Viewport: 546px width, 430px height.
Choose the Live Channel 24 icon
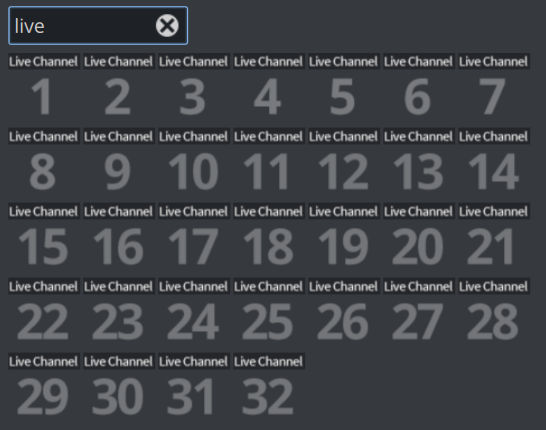coord(194,312)
